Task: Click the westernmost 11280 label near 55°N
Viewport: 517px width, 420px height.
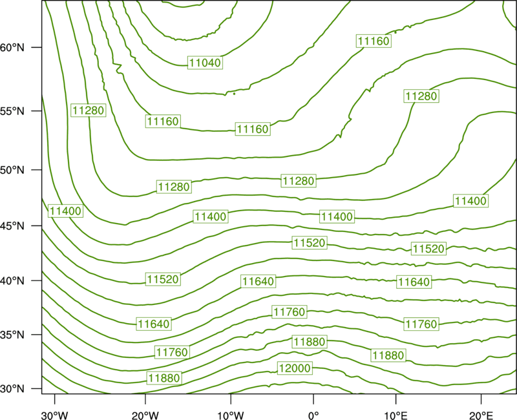Action: tap(89, 110)
